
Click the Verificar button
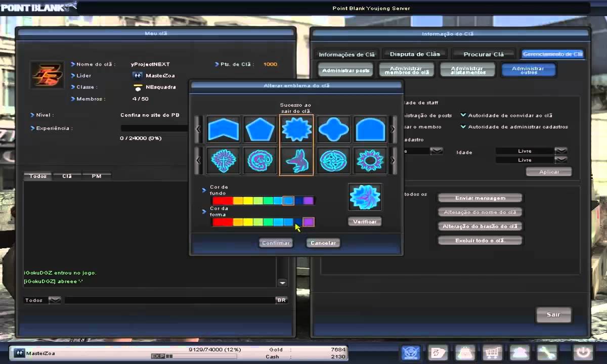click(x=365, y=221)
